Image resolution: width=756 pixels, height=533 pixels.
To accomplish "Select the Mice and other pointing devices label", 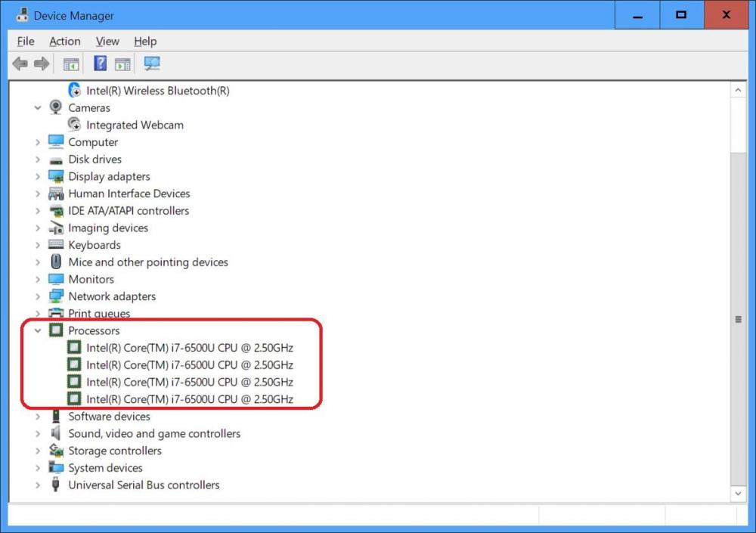I will tap(148, 262).
